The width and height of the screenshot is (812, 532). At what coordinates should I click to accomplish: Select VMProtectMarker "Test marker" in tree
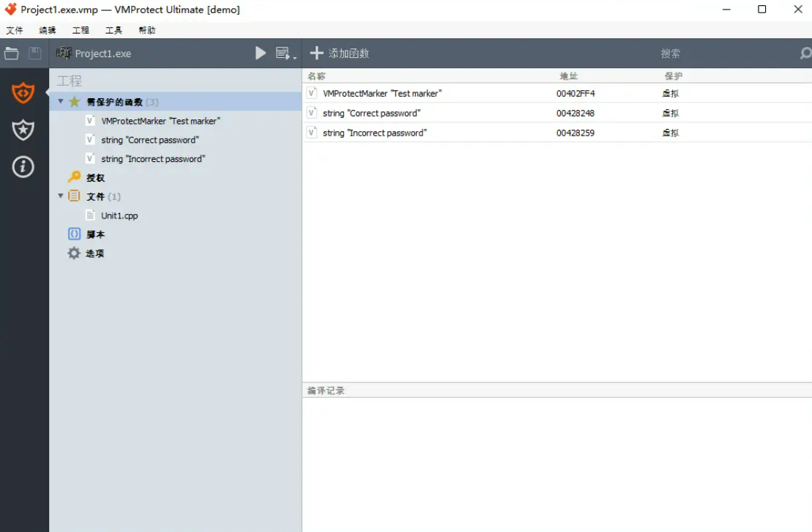tap(160, 121)
